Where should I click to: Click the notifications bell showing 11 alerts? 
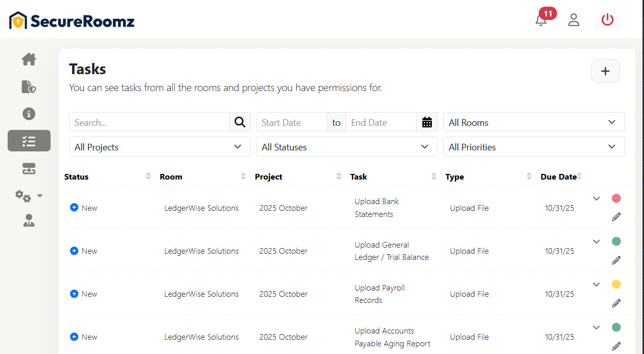(x=541, y=20)
